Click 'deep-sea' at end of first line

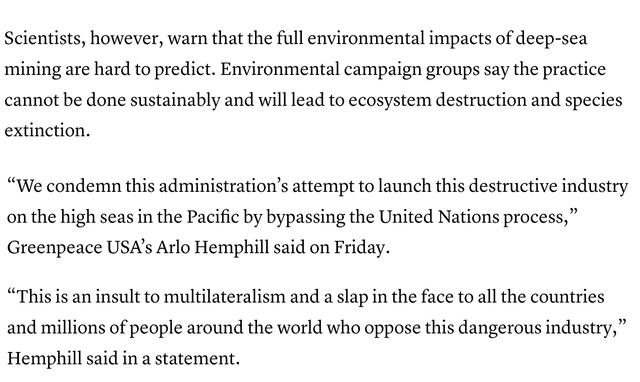click(551, 39)
